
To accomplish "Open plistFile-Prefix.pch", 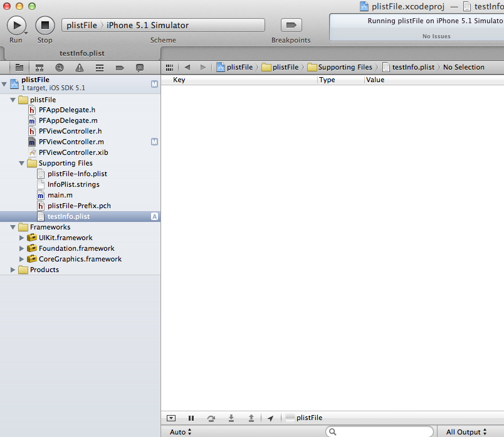I will pos(79,206).
